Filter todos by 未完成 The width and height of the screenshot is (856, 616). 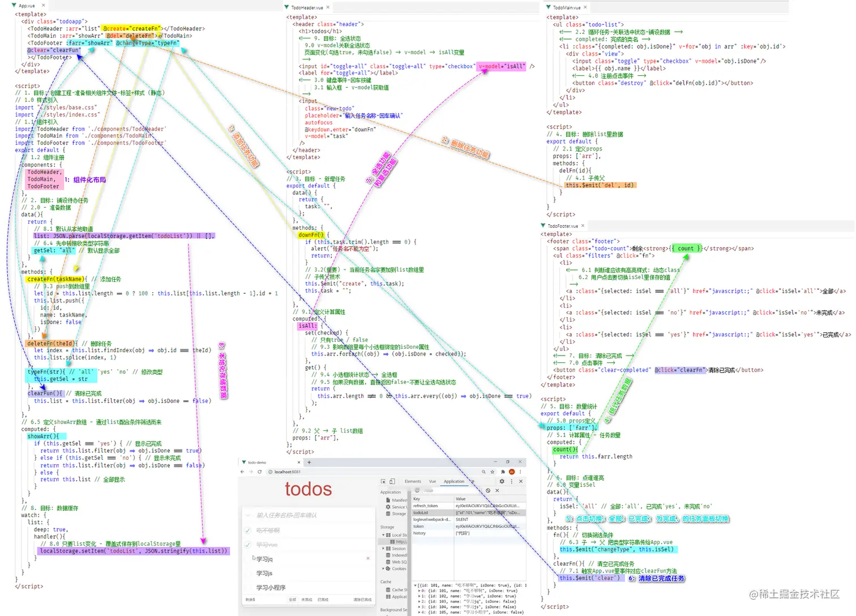click(306, 600)
